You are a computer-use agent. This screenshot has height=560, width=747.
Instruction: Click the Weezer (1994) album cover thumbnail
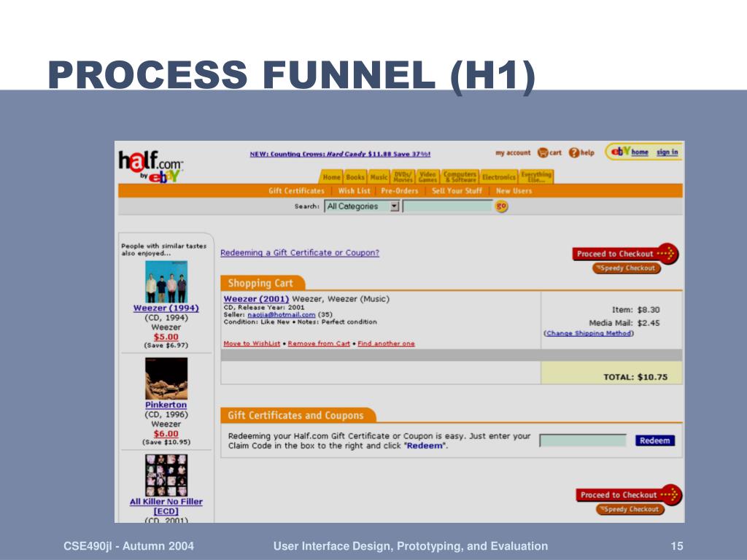coord(166,282)
